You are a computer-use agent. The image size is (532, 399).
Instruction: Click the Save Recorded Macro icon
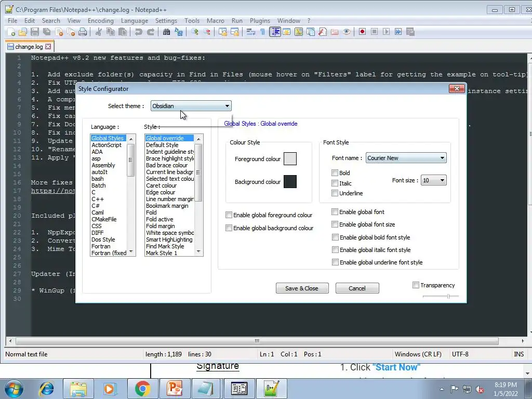coord(410,32)
